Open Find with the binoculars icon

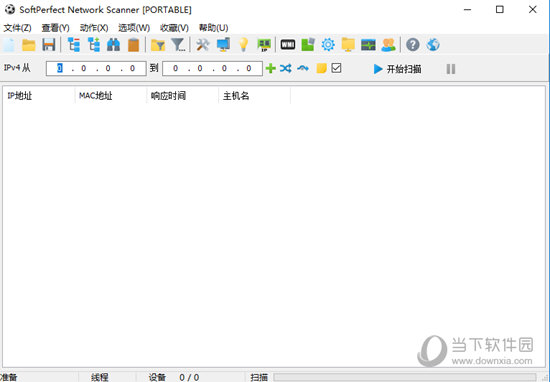(113, 45)
